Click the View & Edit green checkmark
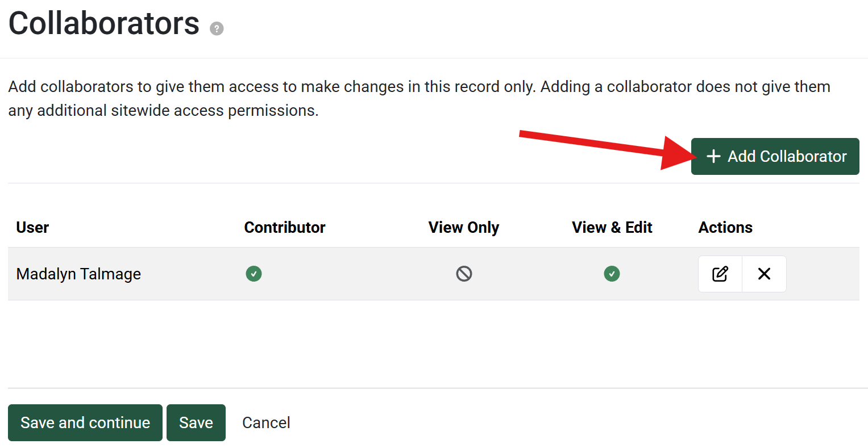This screenshot has width=868, height=448. [x=612, y=274]
